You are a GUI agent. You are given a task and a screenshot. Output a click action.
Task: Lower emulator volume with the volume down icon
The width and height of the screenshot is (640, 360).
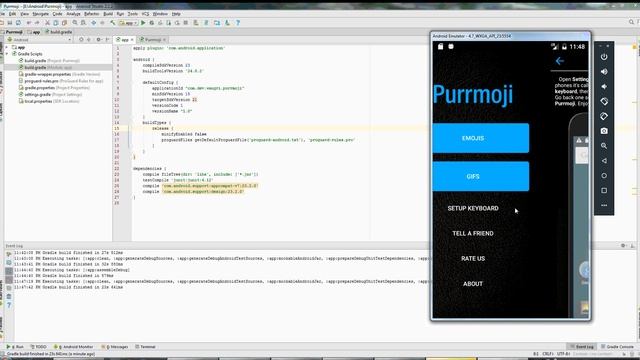coord(604,87)
